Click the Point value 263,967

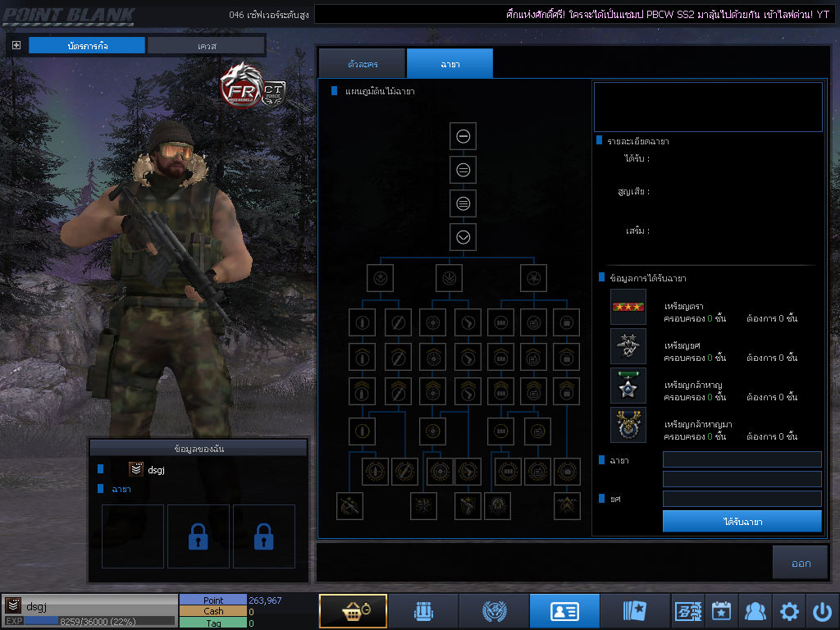tap(265, 600)
